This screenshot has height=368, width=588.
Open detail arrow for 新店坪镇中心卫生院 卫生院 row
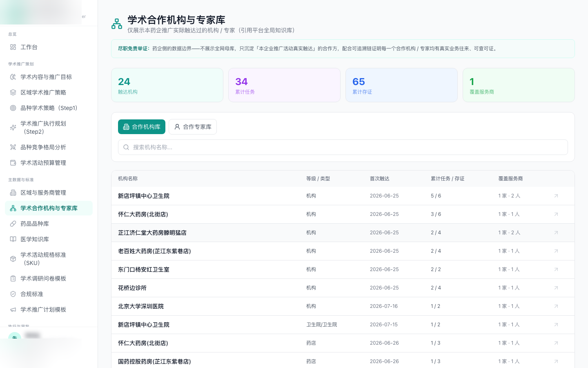coord(556,325)
